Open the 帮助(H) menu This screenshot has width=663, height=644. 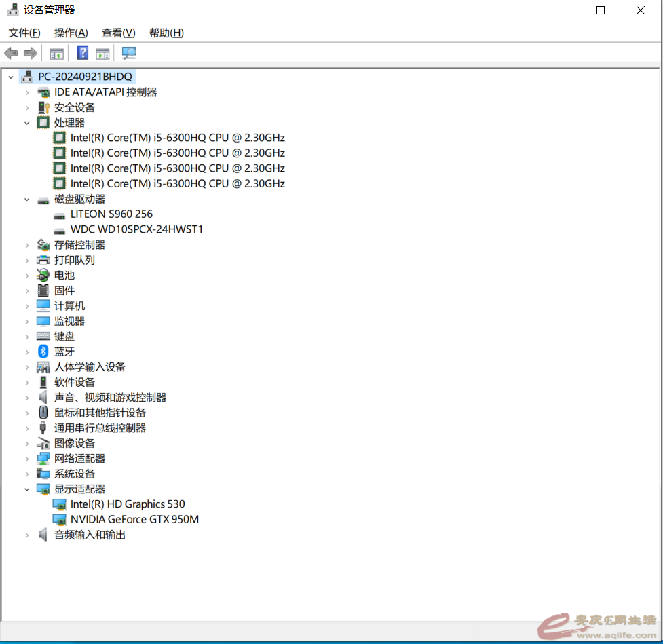pos(166,33)
